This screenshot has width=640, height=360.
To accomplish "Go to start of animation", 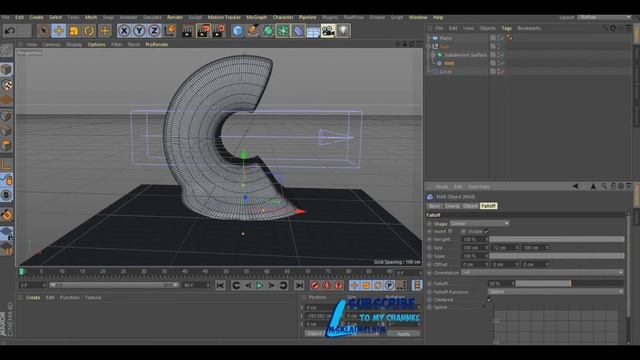I will click(x=220, y=285).
